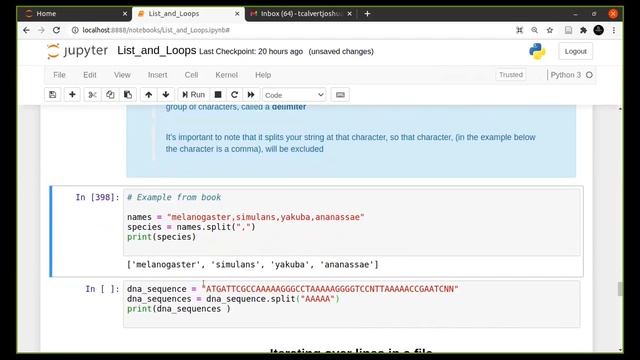Open the Help menu
Viewport: 640px width, 360px height.
tap(263, 75)
